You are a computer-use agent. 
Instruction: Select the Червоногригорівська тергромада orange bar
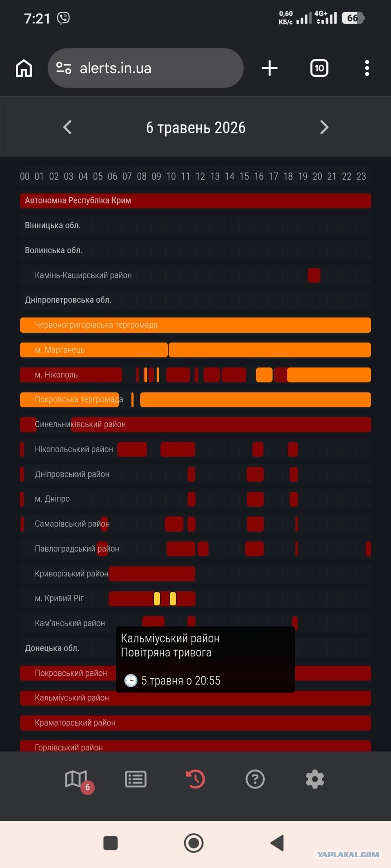click(x=195, y=325)
